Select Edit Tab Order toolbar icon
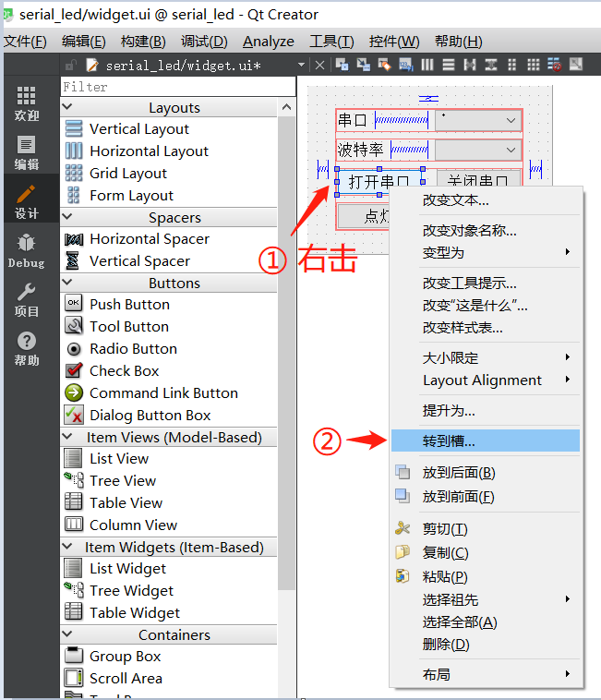Viewport: 601px width, 700px height. tap(405, 66)
